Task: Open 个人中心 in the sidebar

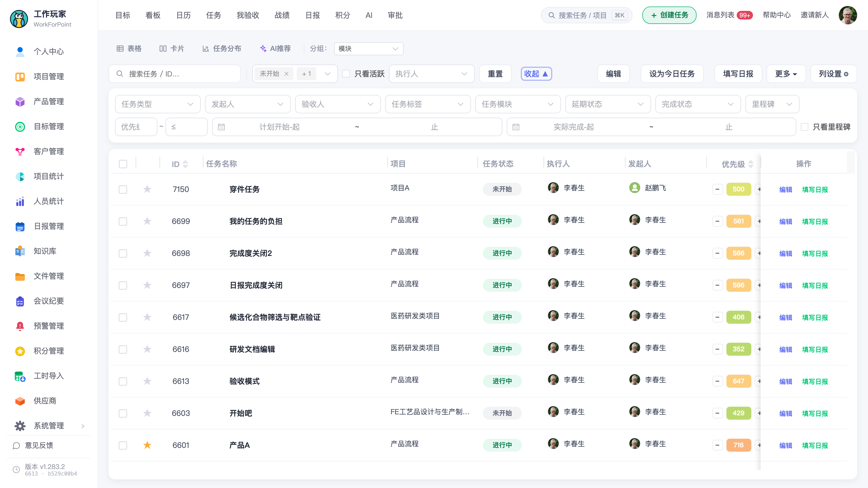Action: click(49, 52)
